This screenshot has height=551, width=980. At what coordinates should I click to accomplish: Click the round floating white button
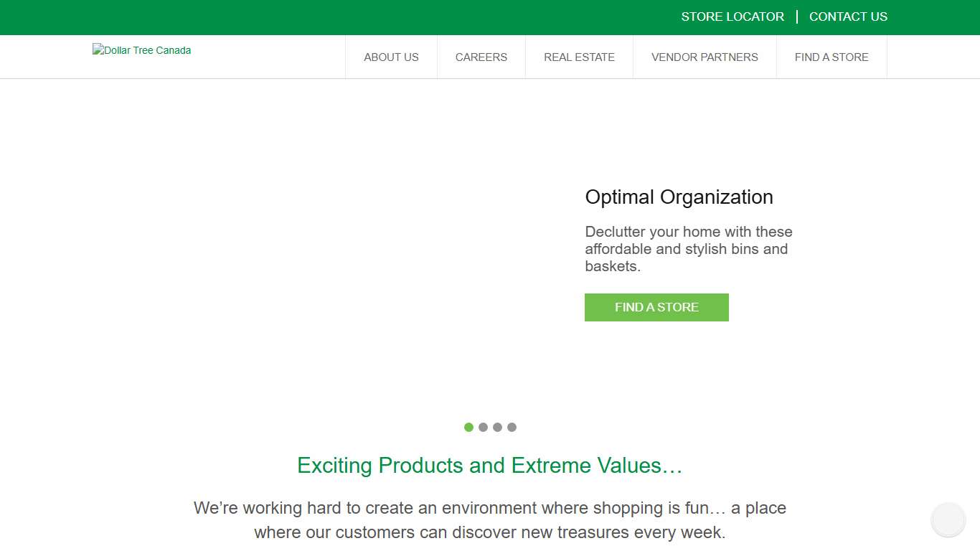click(x=948, y=520)
